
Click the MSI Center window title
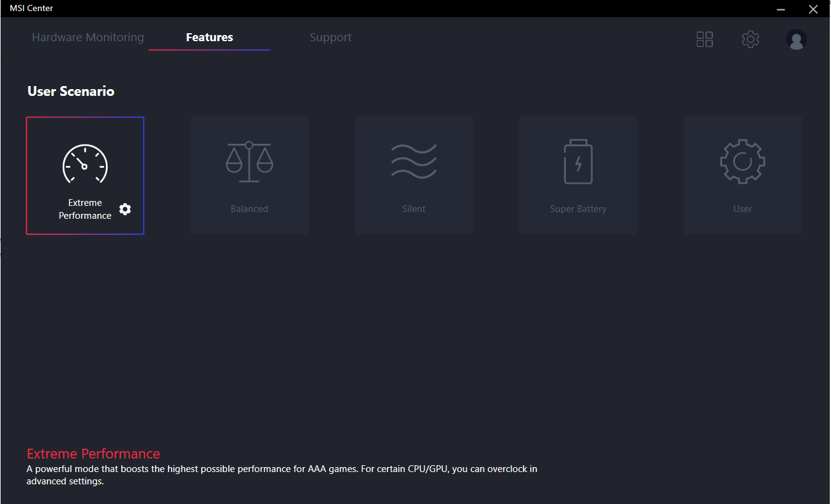[31, 8]
